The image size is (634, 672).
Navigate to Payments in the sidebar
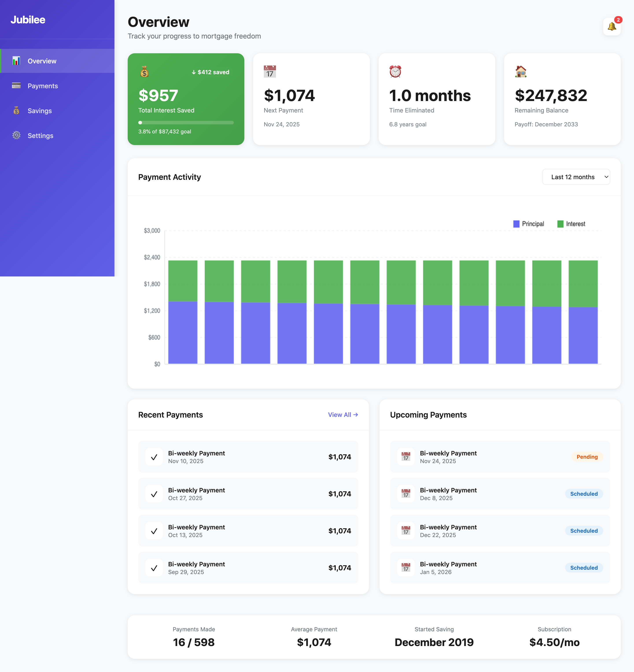click(x=43, y=86)
